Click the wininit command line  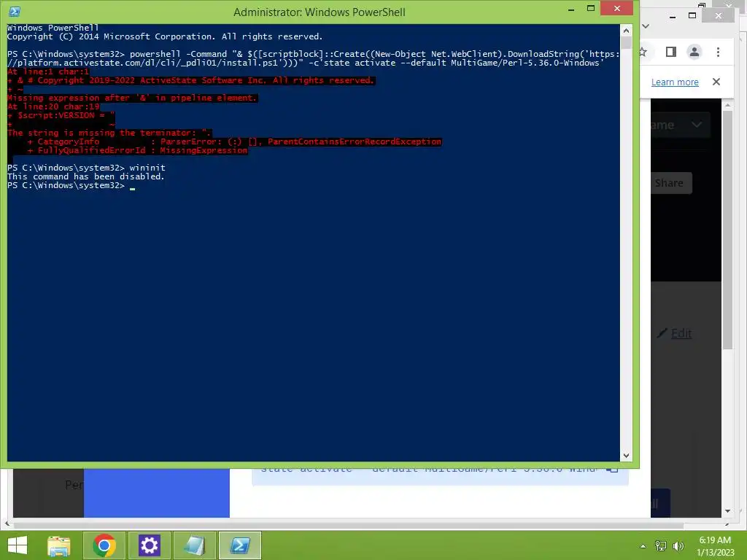(x=86, y=168)
